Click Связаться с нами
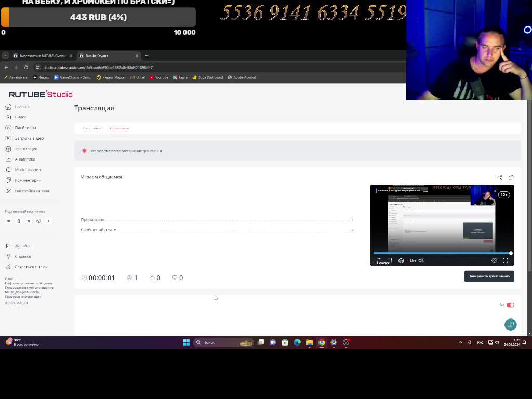 26,267
